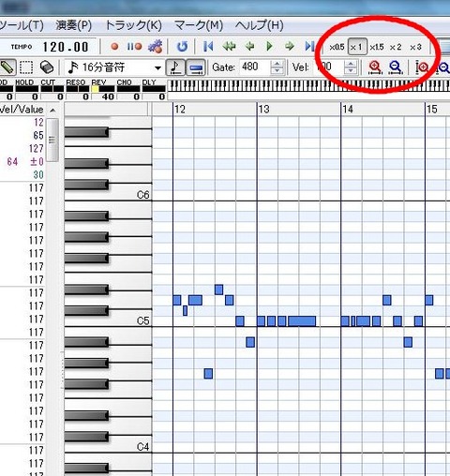Select the eraser tool
Screen dimensions: 450x476
coord(47,67)
